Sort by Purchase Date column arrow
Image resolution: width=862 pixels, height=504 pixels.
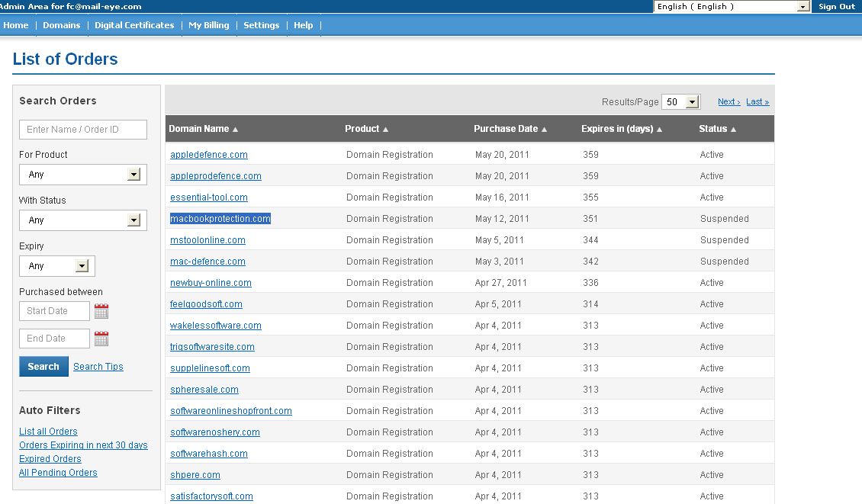point(544,129)
